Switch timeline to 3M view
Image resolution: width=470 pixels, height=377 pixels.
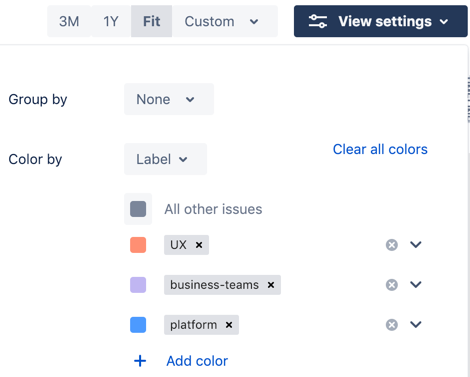coord(69,21)
